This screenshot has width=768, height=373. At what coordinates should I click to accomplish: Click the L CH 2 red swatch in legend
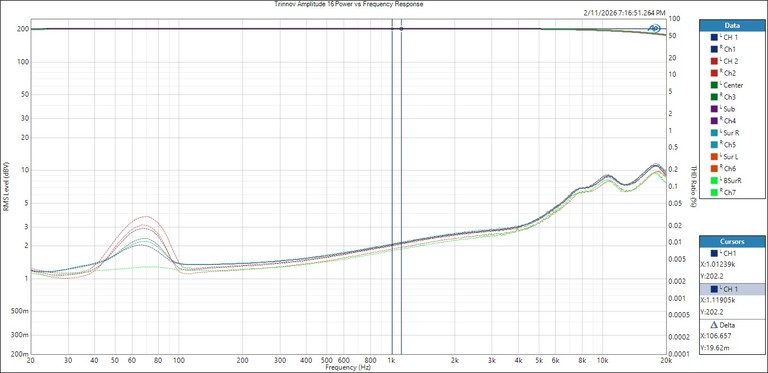(714, 61)
